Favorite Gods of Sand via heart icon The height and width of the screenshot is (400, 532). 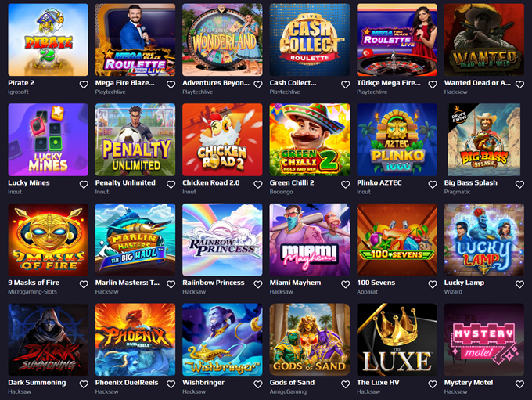click(x=345, y=384)
